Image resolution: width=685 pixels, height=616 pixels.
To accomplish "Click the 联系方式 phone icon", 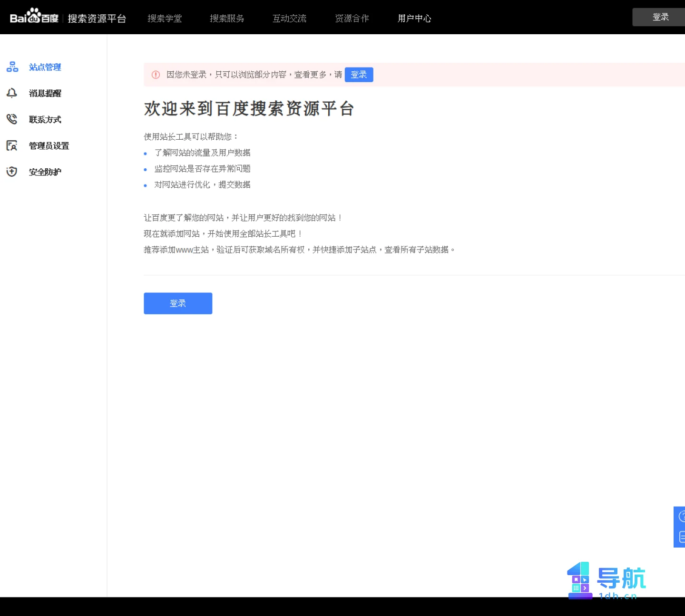I will [x=12, y=119].
